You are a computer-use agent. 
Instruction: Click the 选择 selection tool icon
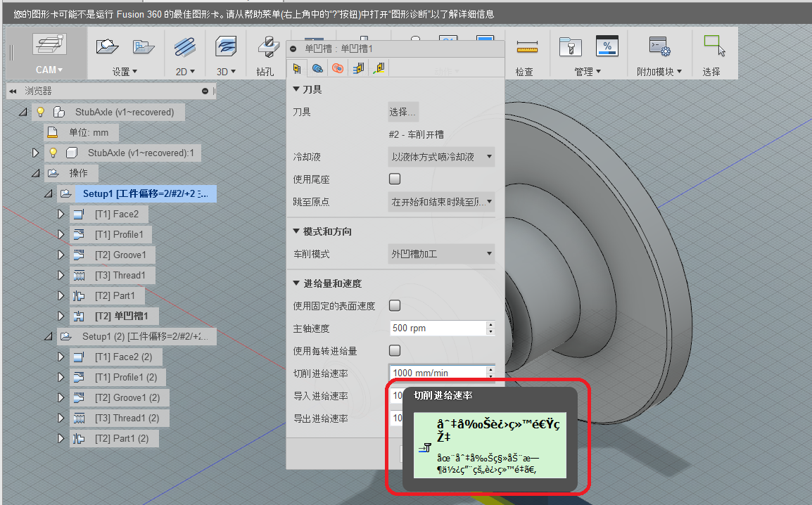(x=713, y=46)
